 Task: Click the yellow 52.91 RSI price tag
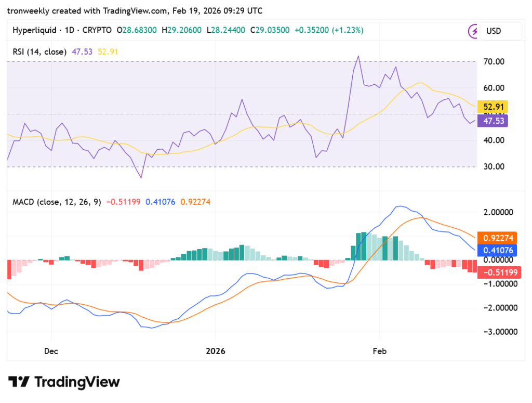tap(493, 107)
